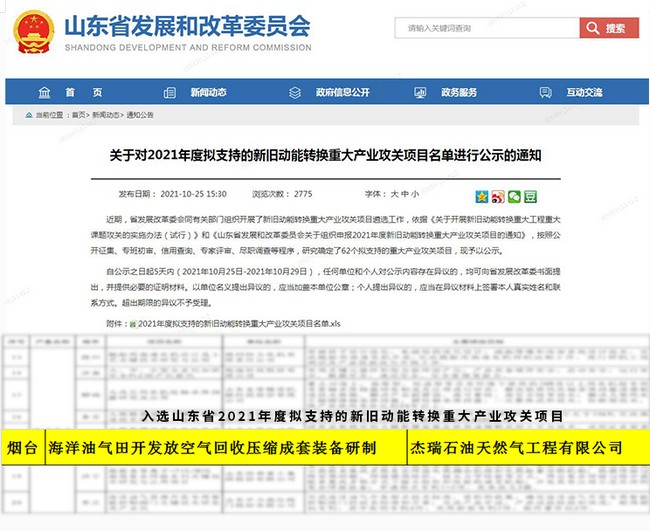Open the 新闻动态 navigation menu item
The image size is (650, 531).
[x=209, y=92]
